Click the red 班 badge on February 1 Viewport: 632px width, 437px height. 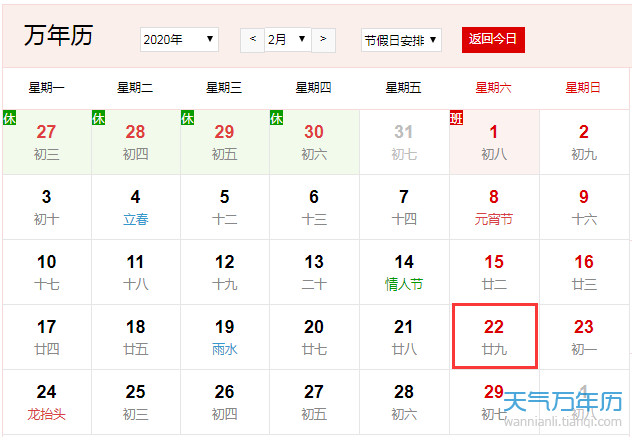click(456, 118)
